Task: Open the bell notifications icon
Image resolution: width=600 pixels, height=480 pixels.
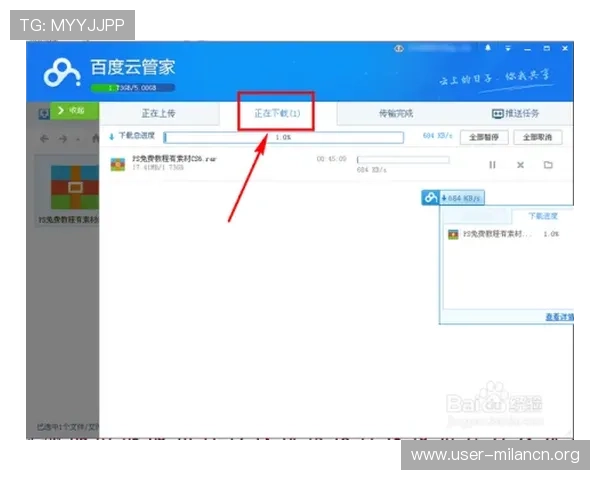Action: (488, 48)
